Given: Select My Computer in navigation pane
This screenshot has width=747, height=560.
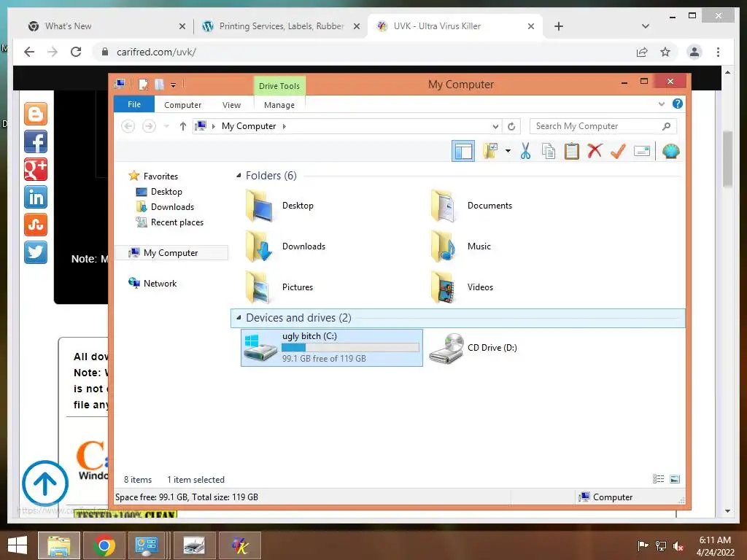Looking at the screenshot, I should (171, 253).
